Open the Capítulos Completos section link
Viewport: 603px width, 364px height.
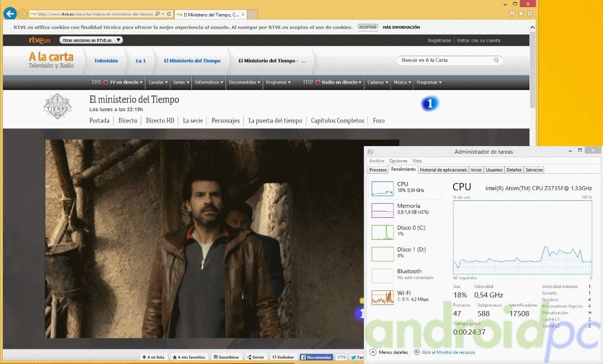[x=337, y=120]
